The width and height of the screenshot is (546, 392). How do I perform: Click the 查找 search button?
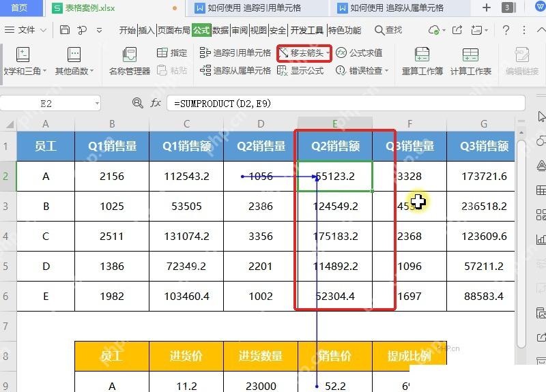(x=388, y=30)
